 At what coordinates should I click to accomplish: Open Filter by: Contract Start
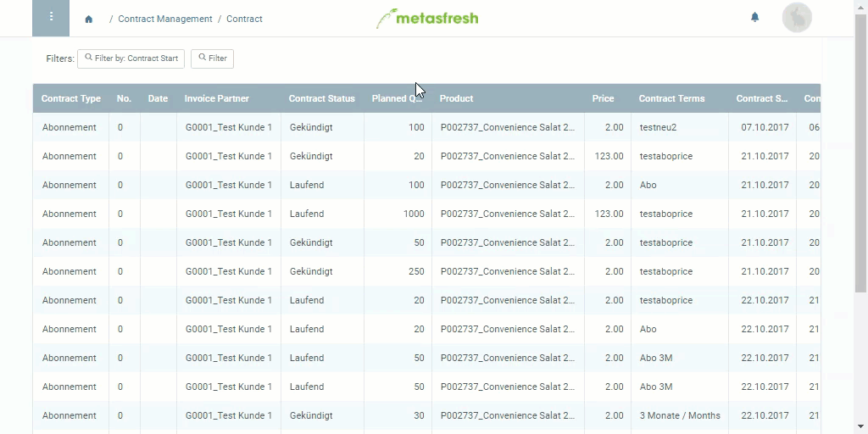coord(131,58)
